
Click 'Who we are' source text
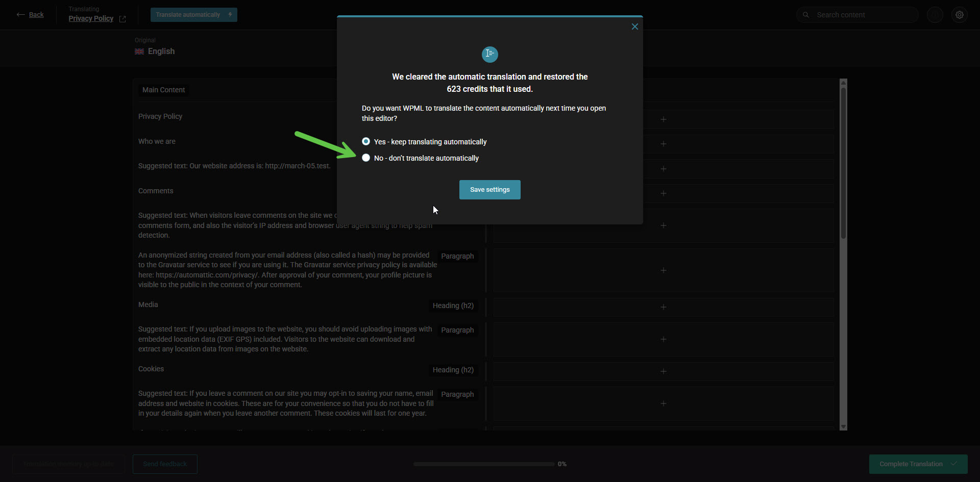(157, 141)
